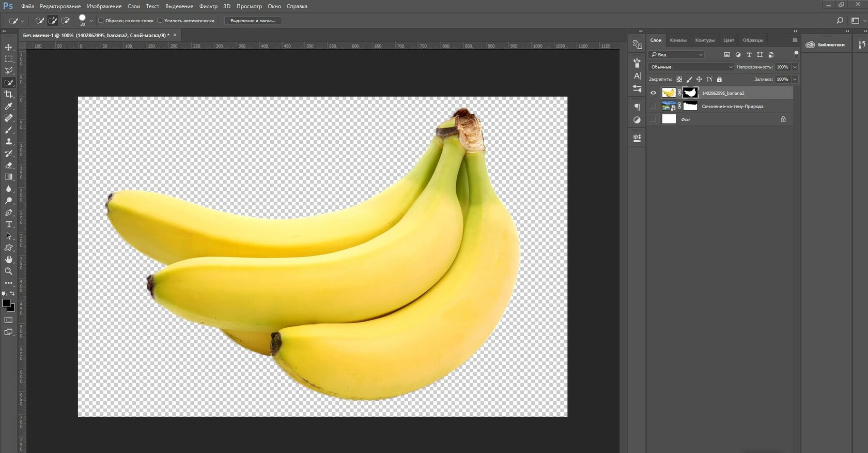Open the Библиотеки panel
This screenshot has height=453, width=868.
(825, 44)
